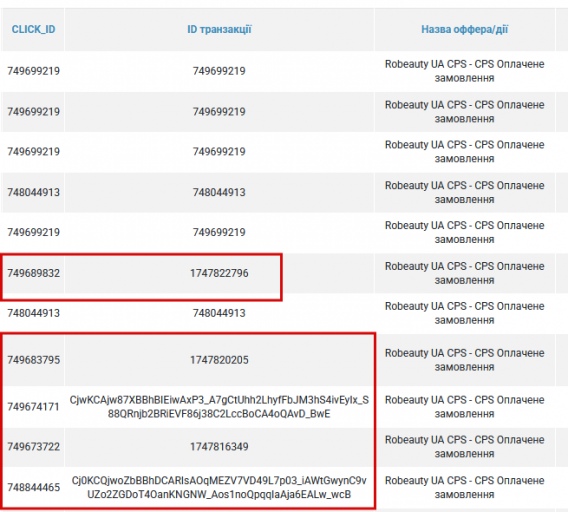Select click ID 749673722
Viewport: 568px width, 512px height.
[33, 447]
